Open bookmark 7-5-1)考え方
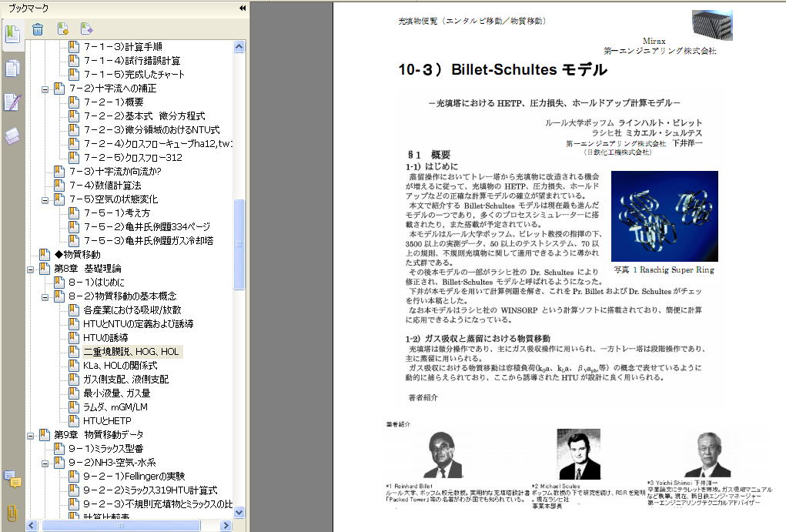Screen dimensions: 786x532 117,213
